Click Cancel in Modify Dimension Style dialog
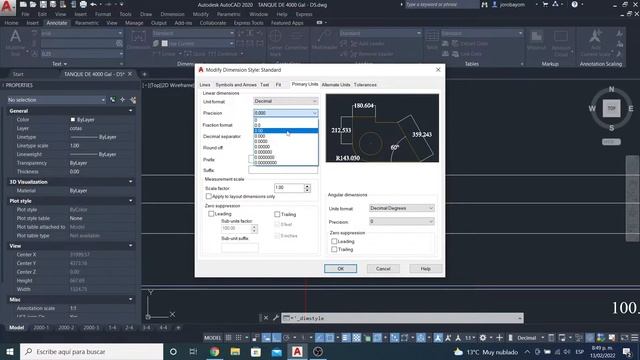Screen dimensions: 640x360 click(x=383, y=269)
